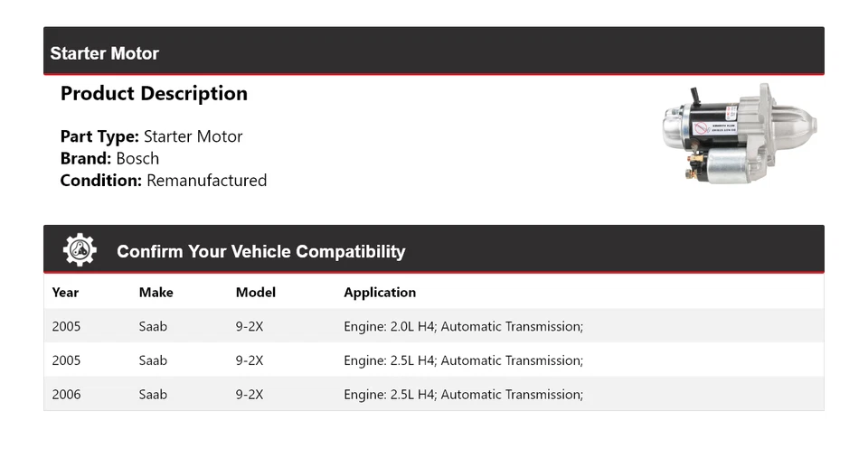Open the starter motor product image
Screen dimensions: 868x467
click(740, 134)
